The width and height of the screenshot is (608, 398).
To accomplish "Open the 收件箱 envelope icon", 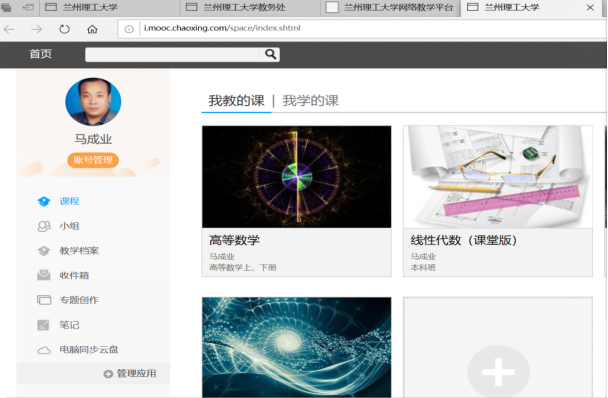I will [44, 275].
